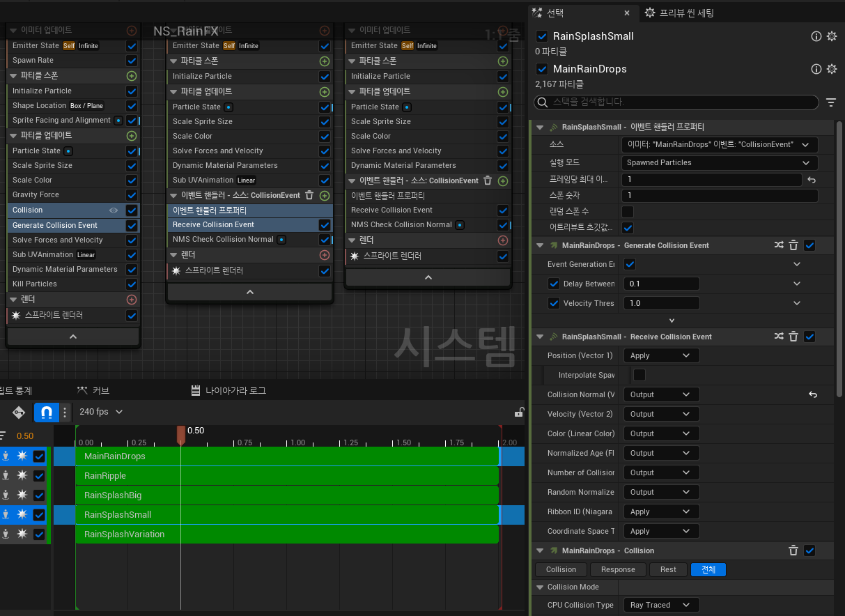Collapse RainSplashSmall 이벤트 핸들러 프로퍼티 section
Screen dimensions: 845x616
click(x=540, y=128)
